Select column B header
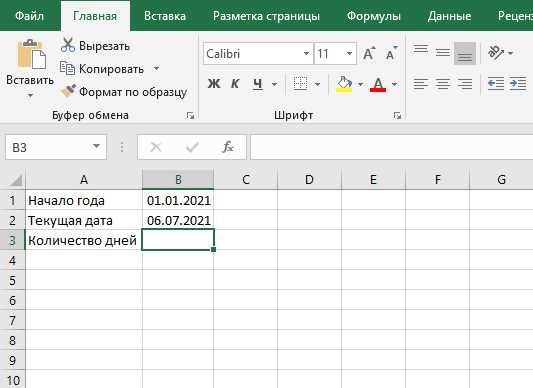The width and height of the screenshot is (533, 388). [178, 179]
